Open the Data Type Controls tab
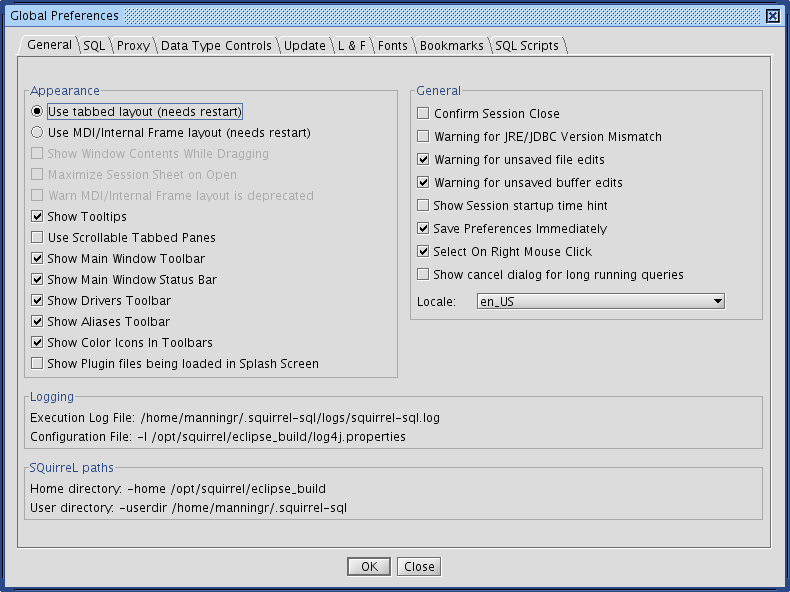 215,46
